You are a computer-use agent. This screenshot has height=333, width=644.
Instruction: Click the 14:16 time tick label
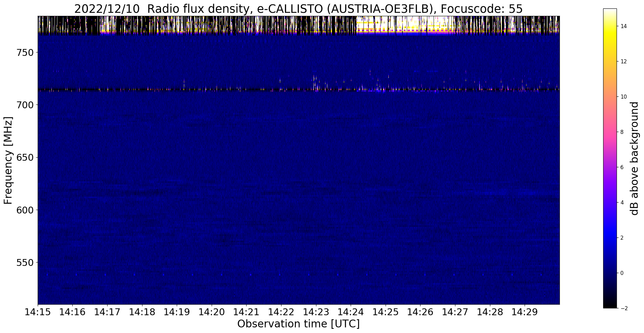[73, 312]
